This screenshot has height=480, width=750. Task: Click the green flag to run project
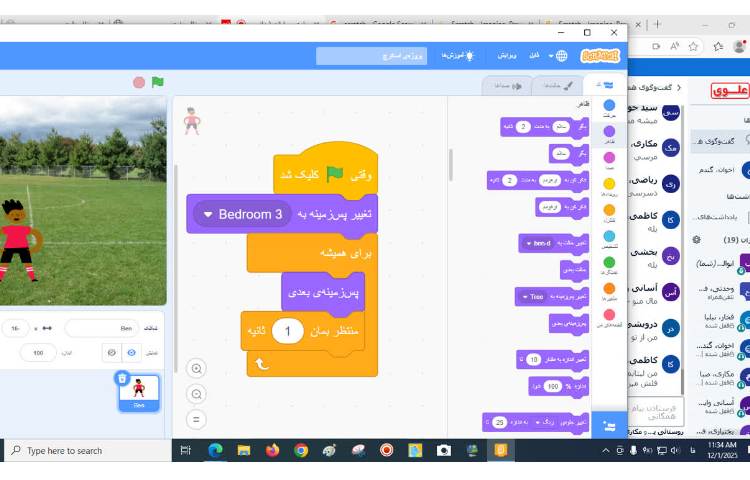[158, 82]
